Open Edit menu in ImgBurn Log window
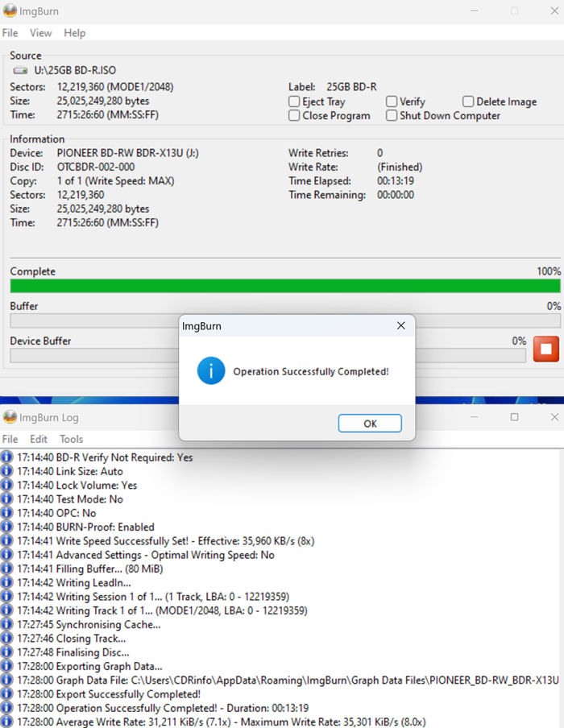Viewport: 564px width, 728px height. click(x=39, y=439)
